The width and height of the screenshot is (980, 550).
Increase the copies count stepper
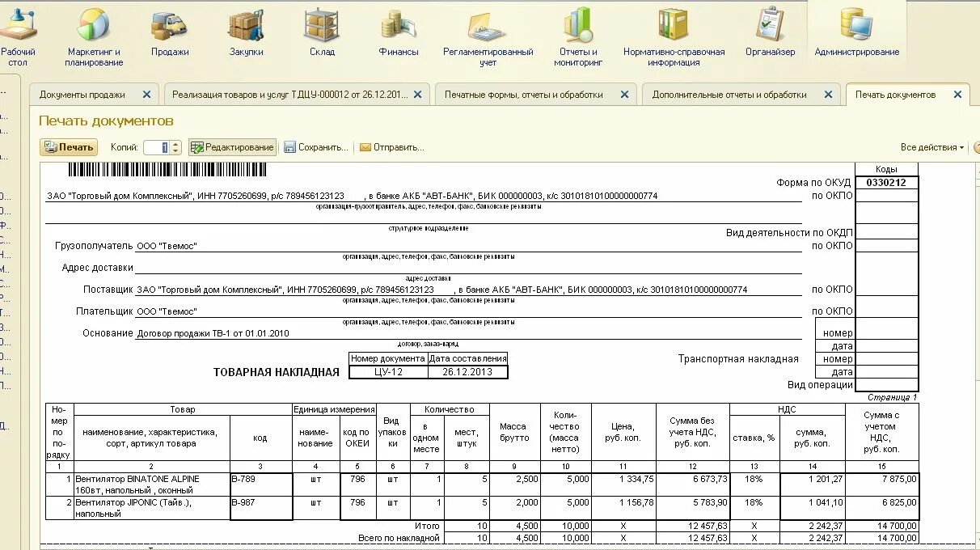(x=176, y=144)
